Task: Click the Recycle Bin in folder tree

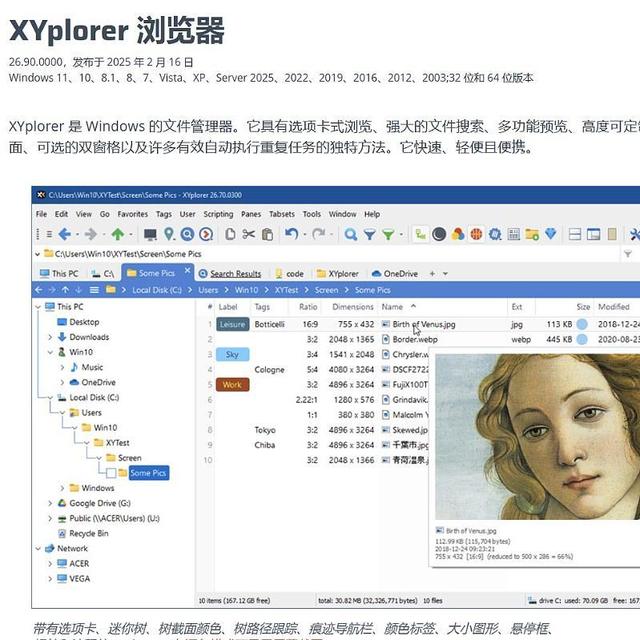Action: [x=89, y=533]
